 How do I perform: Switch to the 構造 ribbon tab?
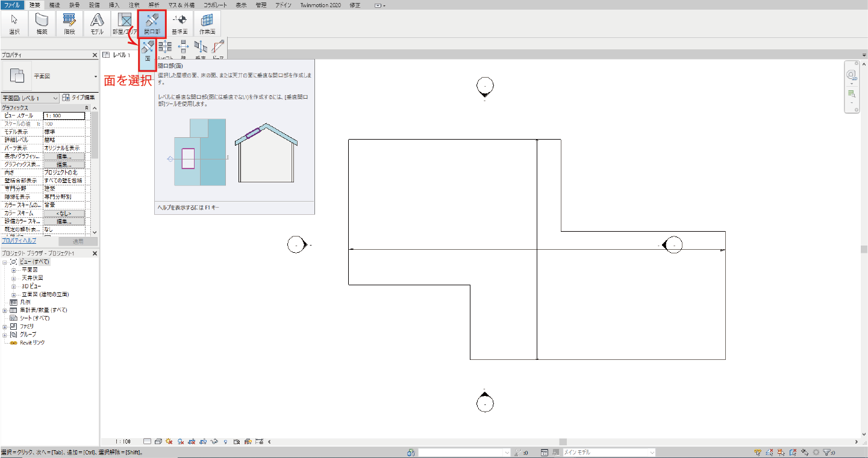point(54,5)
